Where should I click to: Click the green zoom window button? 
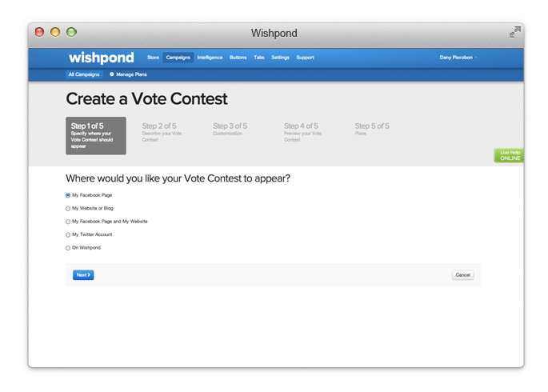(x=71, y=32)
